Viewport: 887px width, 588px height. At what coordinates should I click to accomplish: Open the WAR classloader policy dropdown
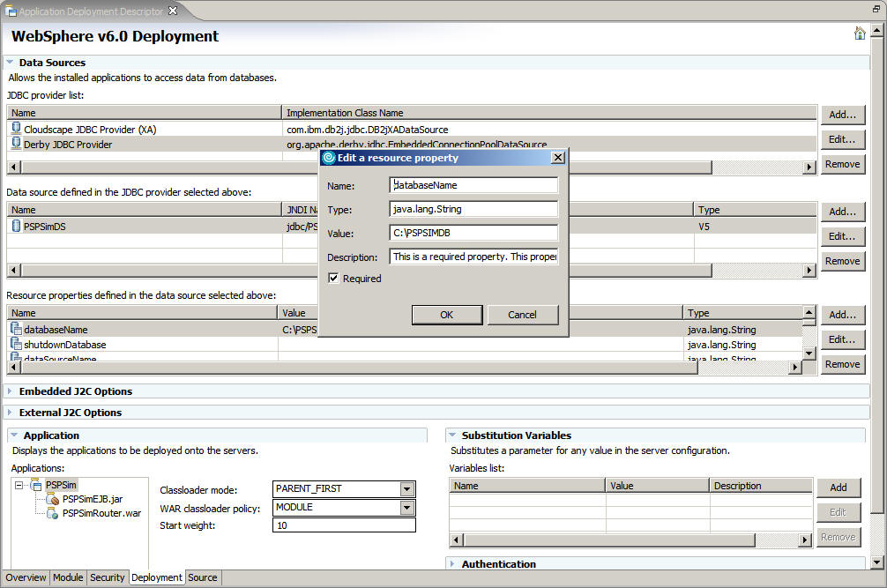pos(406,508)
